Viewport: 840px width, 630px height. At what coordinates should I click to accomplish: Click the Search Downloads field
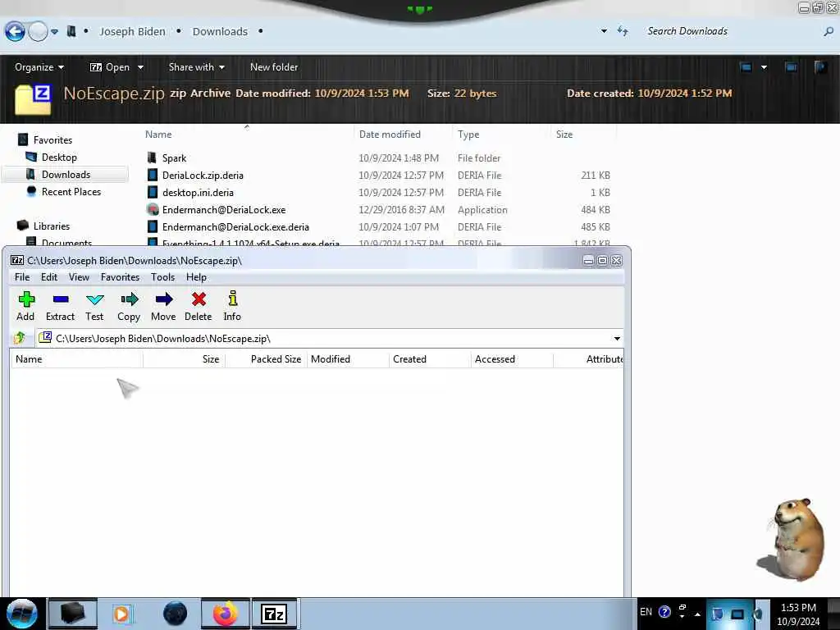(x=731, y=31)
